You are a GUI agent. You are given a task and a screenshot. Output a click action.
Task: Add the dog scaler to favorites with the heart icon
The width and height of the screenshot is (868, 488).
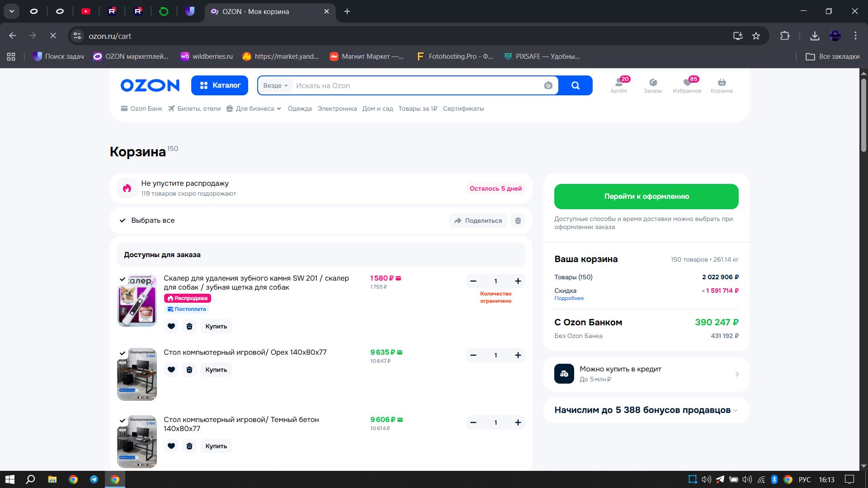pyautogui.click(x=171, y=326)
